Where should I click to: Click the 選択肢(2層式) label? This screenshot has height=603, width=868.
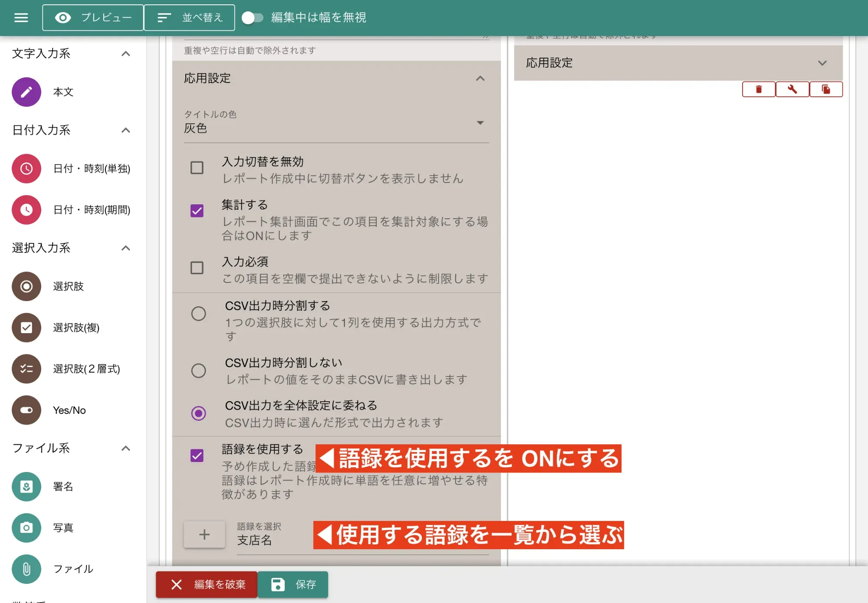86,369
